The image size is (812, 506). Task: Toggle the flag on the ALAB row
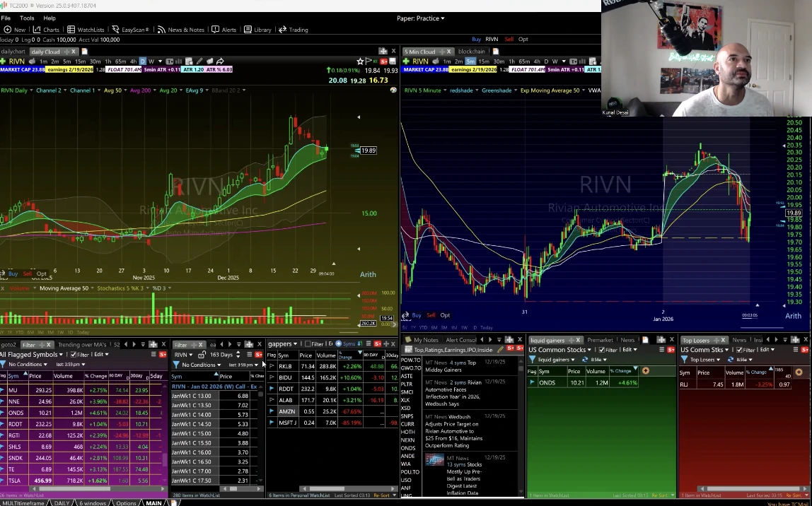coord(272,400)
